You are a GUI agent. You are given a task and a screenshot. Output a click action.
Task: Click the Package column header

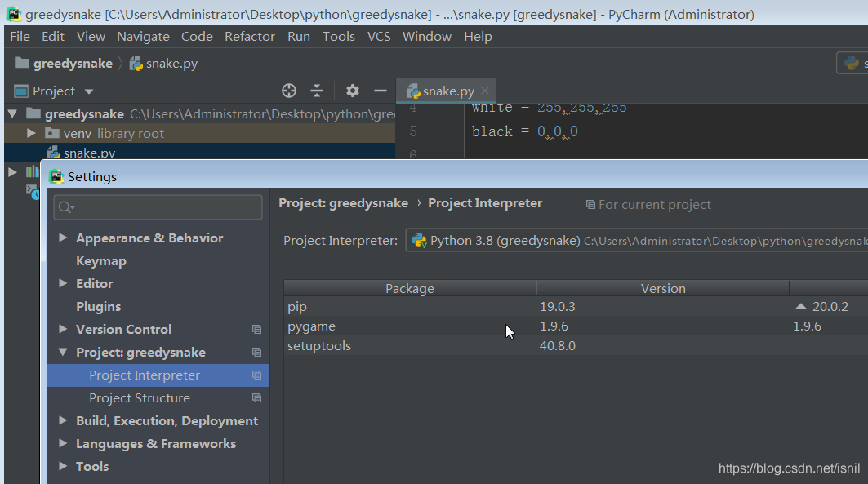click(x=410, y=288)
